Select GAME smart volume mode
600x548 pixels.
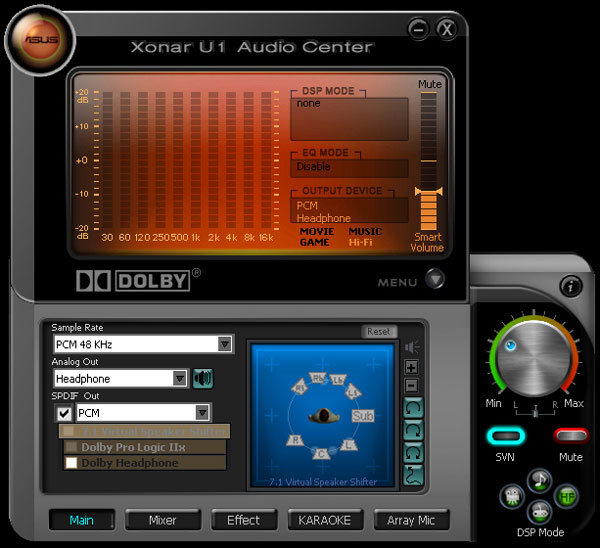[x=315, y=242]
